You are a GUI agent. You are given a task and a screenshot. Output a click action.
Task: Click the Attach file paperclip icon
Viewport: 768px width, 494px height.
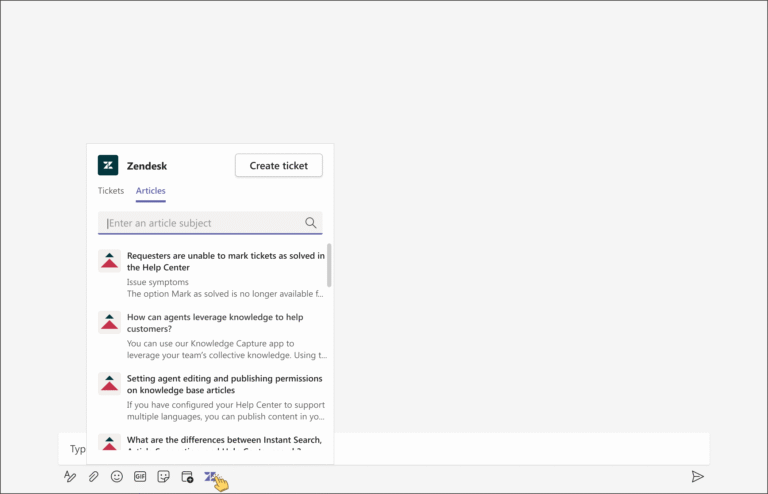tap(93, 476)
